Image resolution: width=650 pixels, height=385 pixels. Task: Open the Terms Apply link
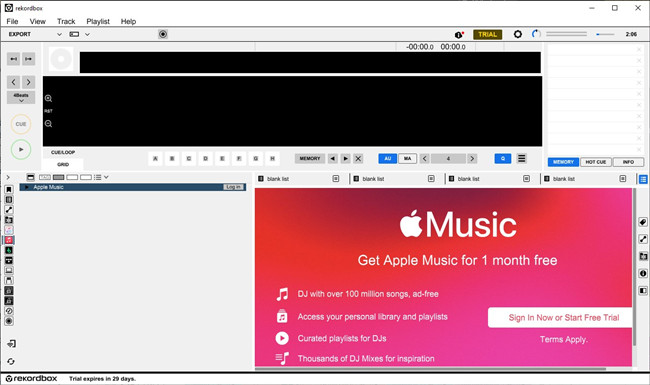tap(564, 339)
